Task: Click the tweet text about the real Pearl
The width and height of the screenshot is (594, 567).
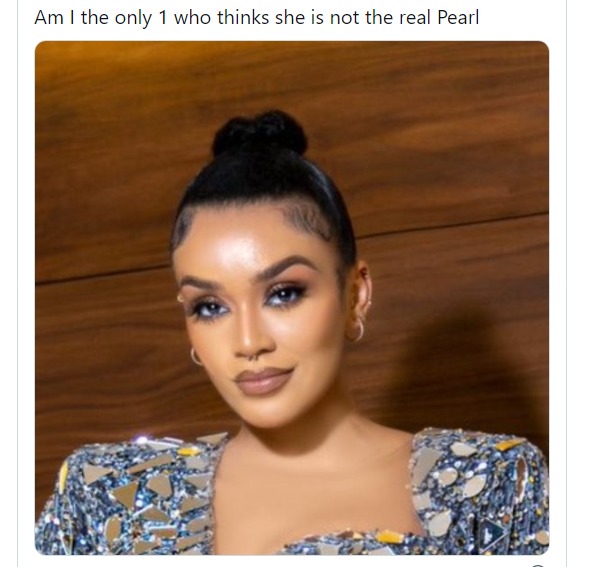Action: point(256,17)
